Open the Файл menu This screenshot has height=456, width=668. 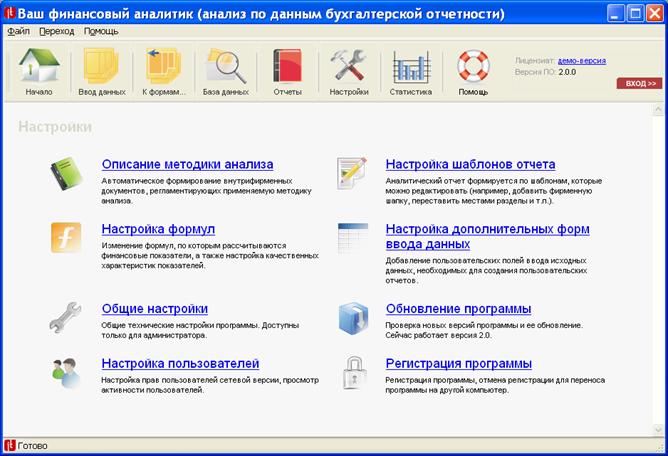pos(18,31)
